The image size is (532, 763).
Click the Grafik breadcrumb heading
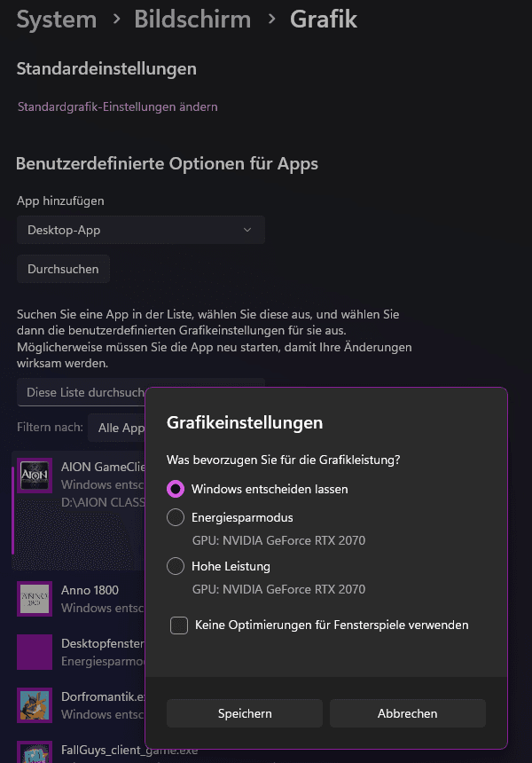(324, 19)
